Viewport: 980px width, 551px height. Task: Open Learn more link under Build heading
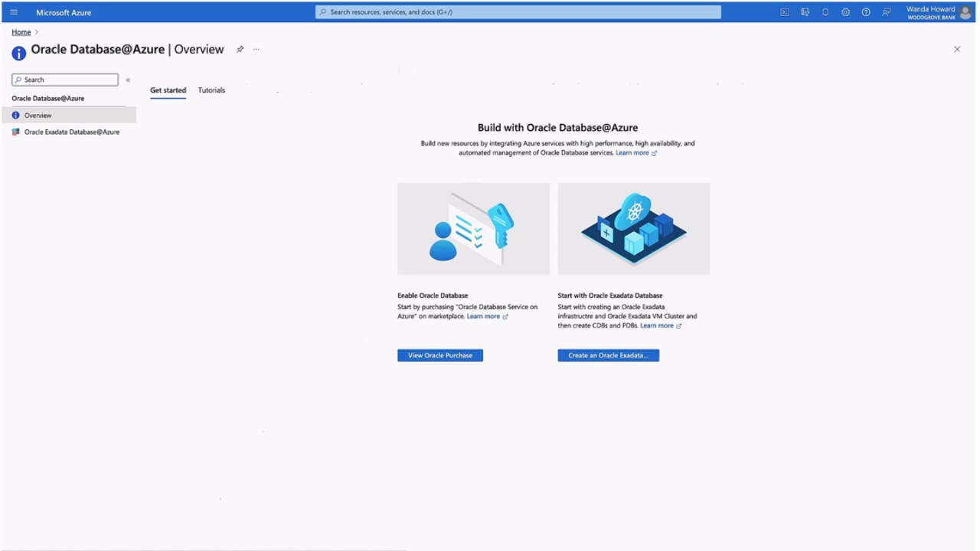(x=636, y=153)
